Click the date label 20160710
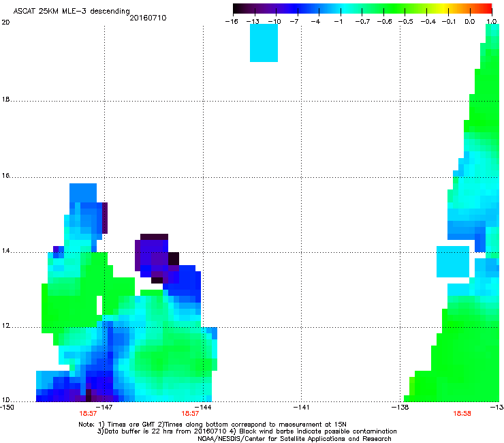This screenshot has width=504, height=443. [148, 18]
